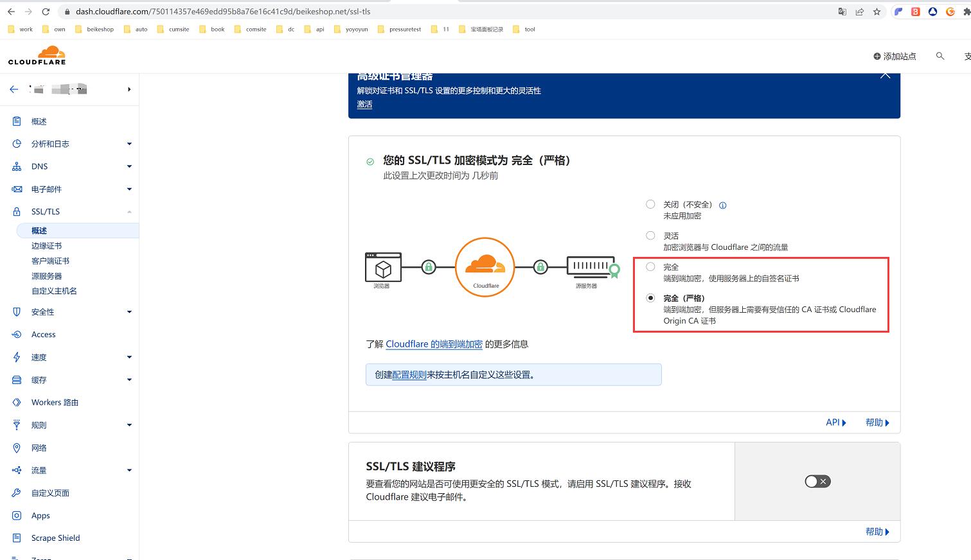Open the selected 概述 submenu item
This screenshot has width=971, height=560.
[39, 231]
